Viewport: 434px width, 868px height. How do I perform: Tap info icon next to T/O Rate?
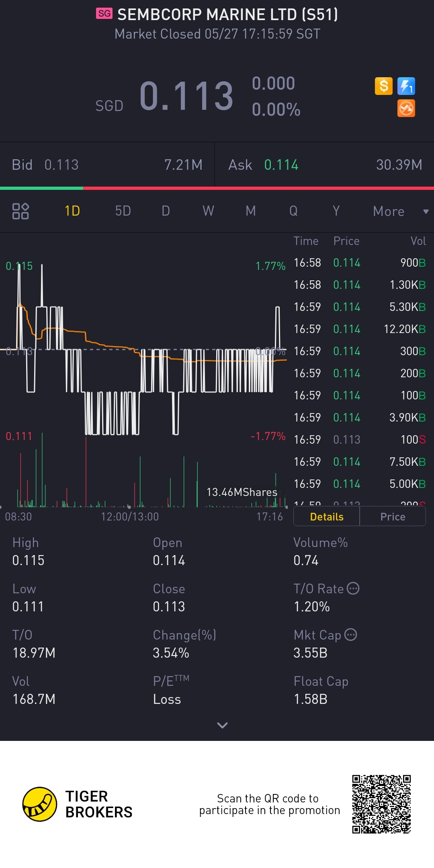[353, 588]
